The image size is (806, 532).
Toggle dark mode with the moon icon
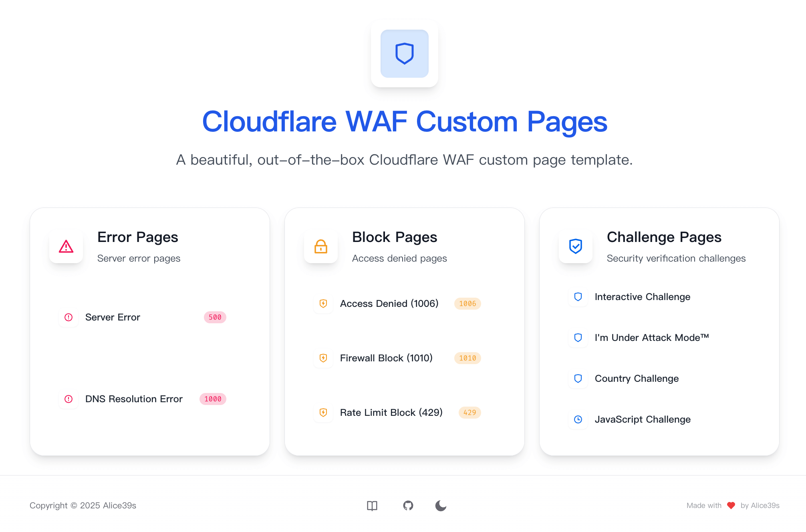441,506
